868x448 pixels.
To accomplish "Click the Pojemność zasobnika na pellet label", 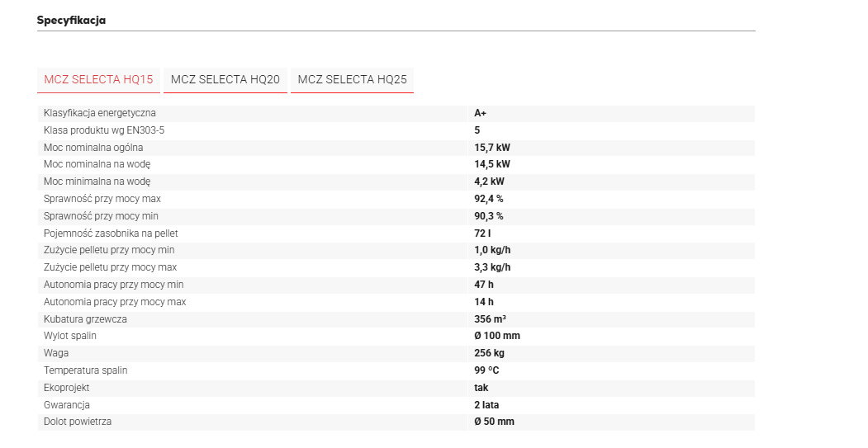I will coord(111,233).
